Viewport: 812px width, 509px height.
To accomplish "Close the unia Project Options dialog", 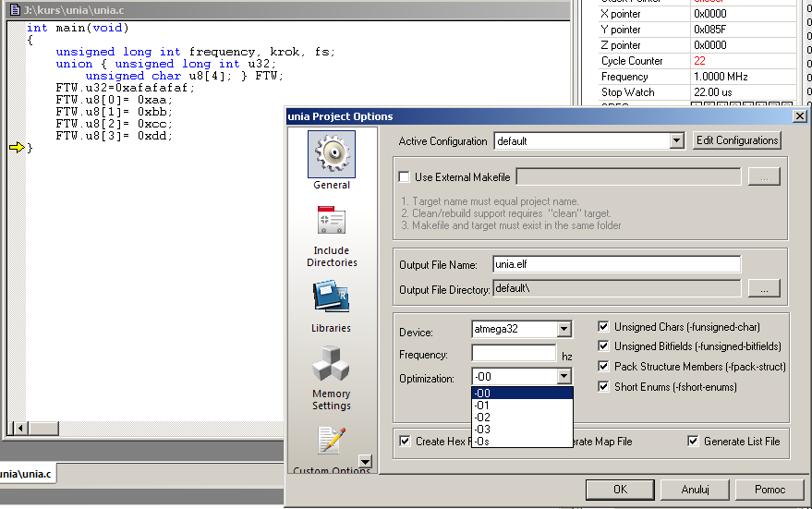I will tap(799, 115).
